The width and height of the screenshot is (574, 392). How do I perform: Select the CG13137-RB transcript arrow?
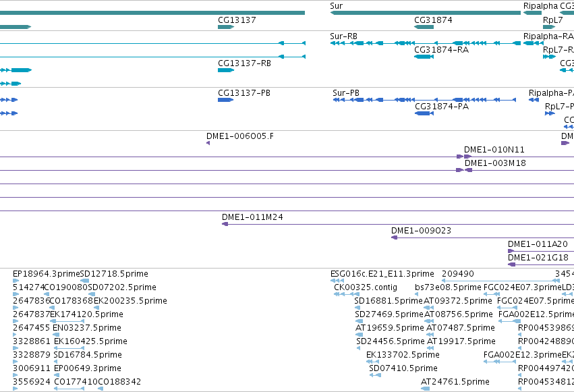click(226, 70)
